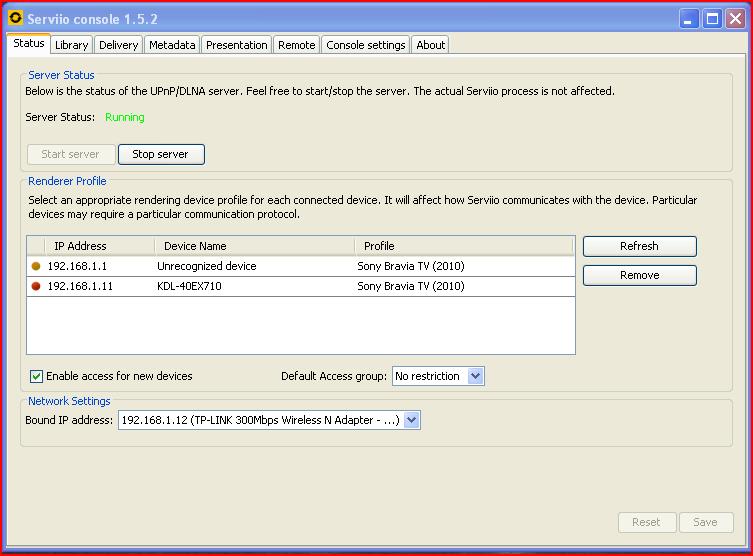Click the Reset button
Viewport: 753px width, 556px height.
pyautogui.click(x=646, y=522)
